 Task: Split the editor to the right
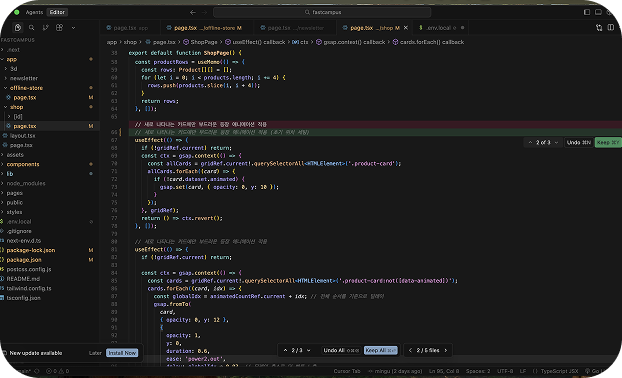click(611, 28)
